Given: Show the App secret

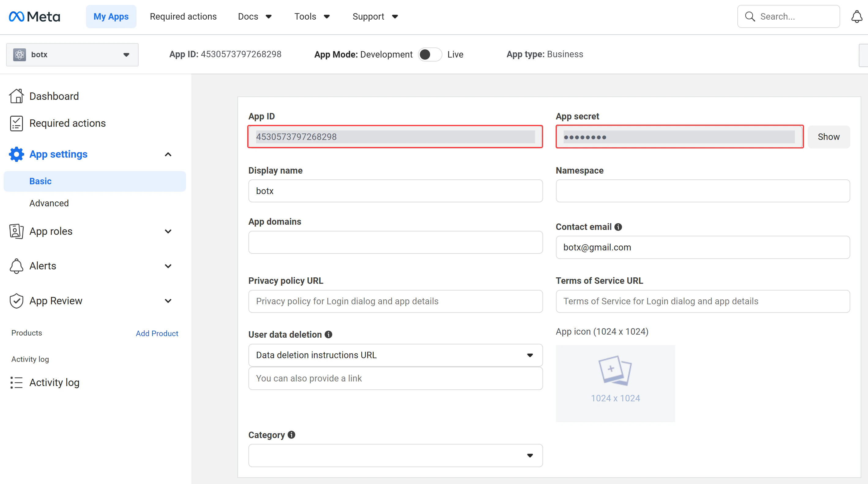Looking at the screenshot, I should [829, 137].
